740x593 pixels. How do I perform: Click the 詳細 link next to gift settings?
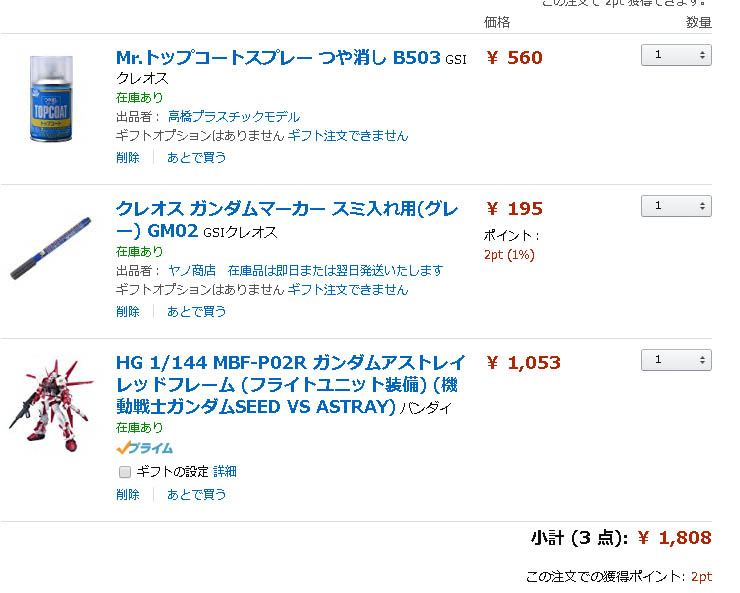[x=225, y=472]
